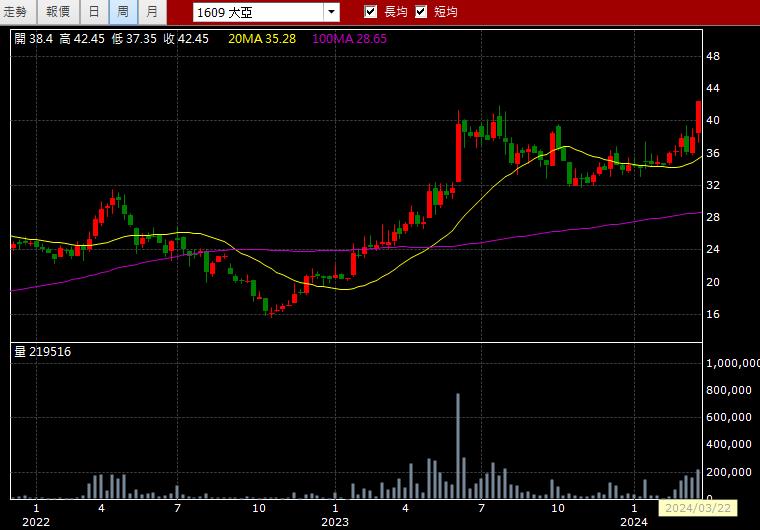
Task: Click the latest red candlestick near 42
Action: [x=698, y=117]
